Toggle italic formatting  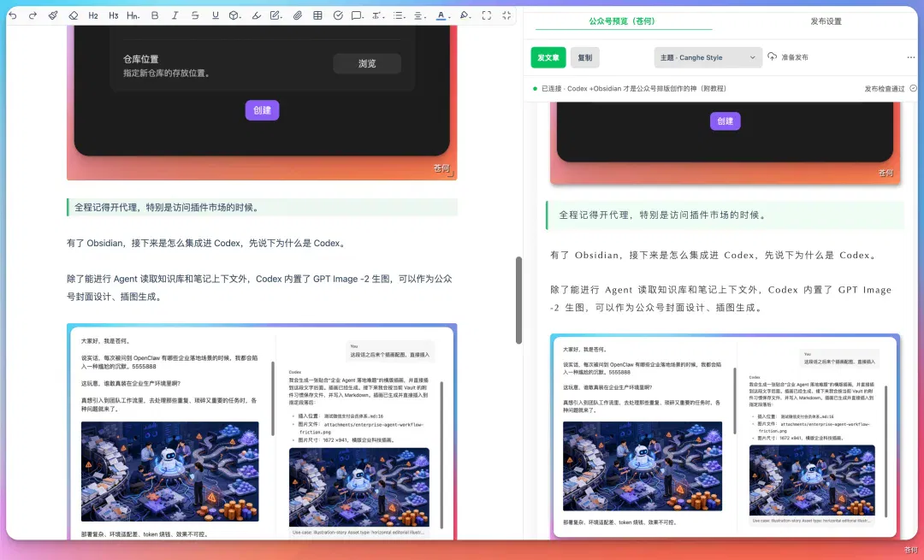tap(175, 15)
